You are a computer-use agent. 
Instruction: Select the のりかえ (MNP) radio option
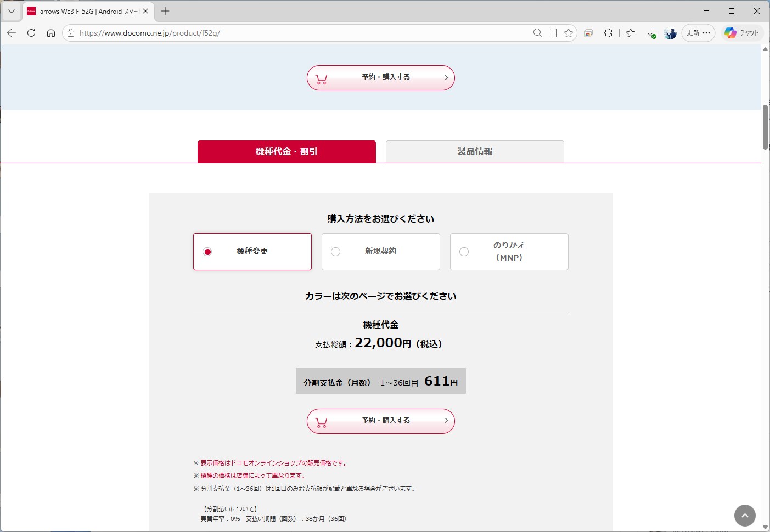coord(509,252)
